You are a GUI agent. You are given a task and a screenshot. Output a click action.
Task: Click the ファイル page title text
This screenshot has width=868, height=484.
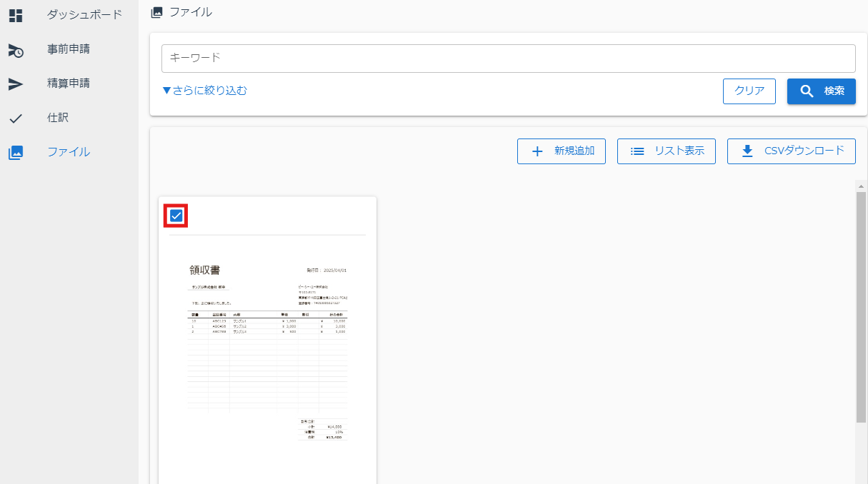click(x=190, y=12)
